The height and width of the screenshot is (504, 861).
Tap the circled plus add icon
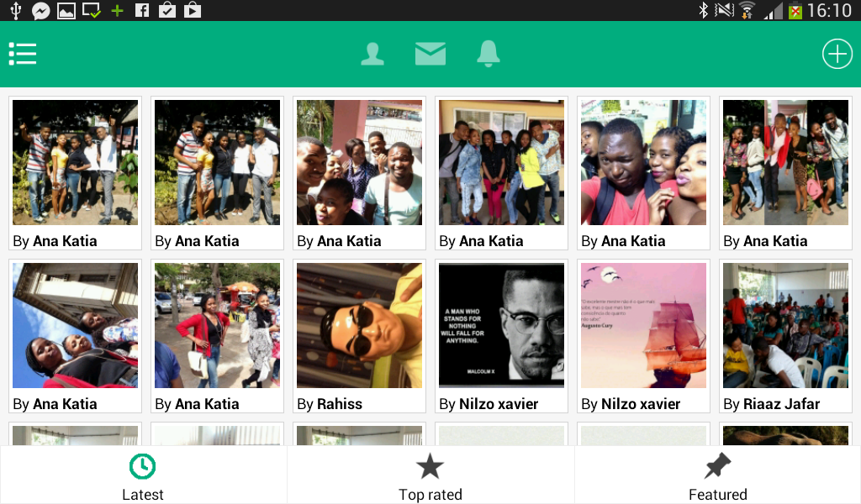coord(837,54)
